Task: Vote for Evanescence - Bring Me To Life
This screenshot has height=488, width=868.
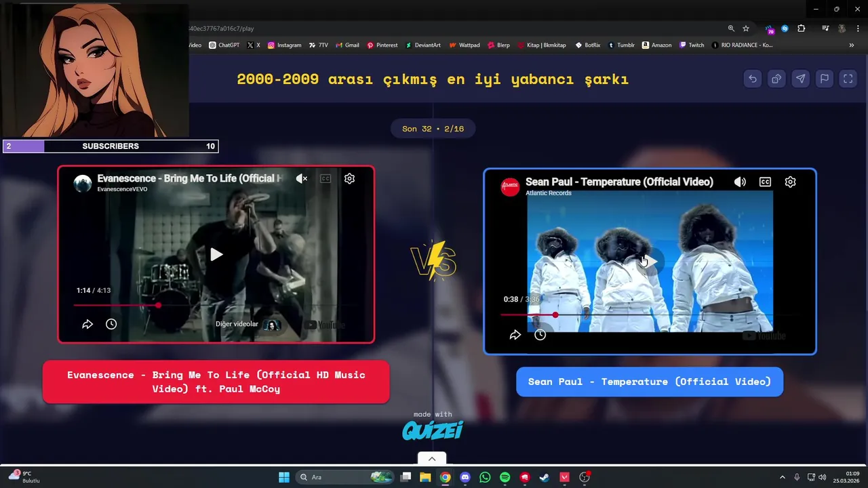Action: [x=216, y=382]
